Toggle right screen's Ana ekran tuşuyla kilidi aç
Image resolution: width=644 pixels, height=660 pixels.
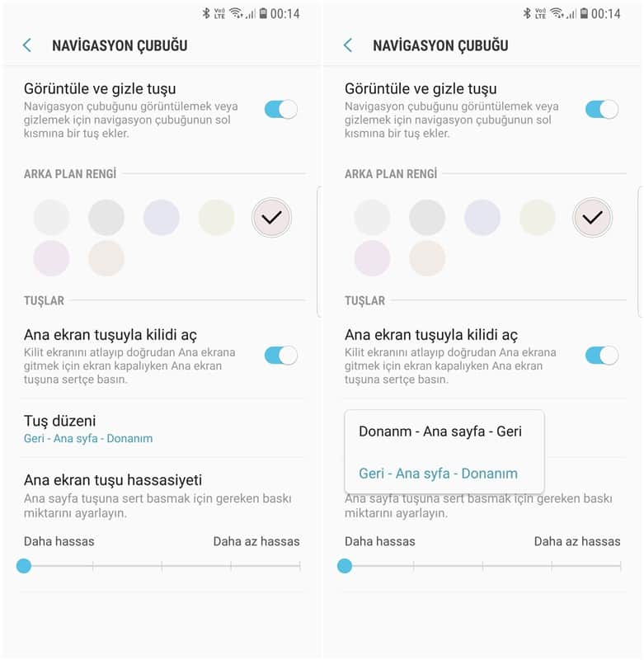click(602, 356)
